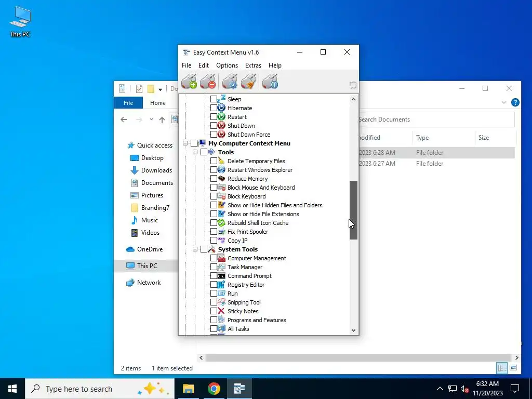
Task: Click the Copy IP icon
Action: 221,240
